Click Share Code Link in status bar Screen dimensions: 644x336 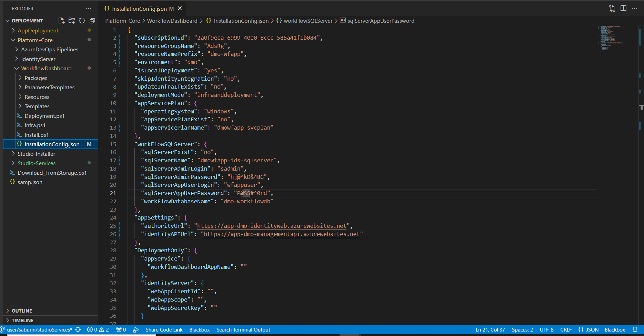[x=164, y=330]
